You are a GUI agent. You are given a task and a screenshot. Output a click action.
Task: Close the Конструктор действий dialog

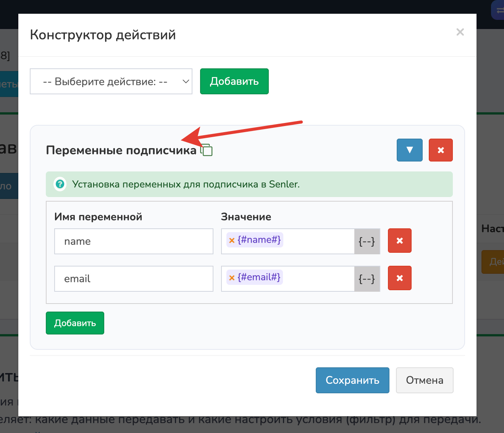coord(460,32)
